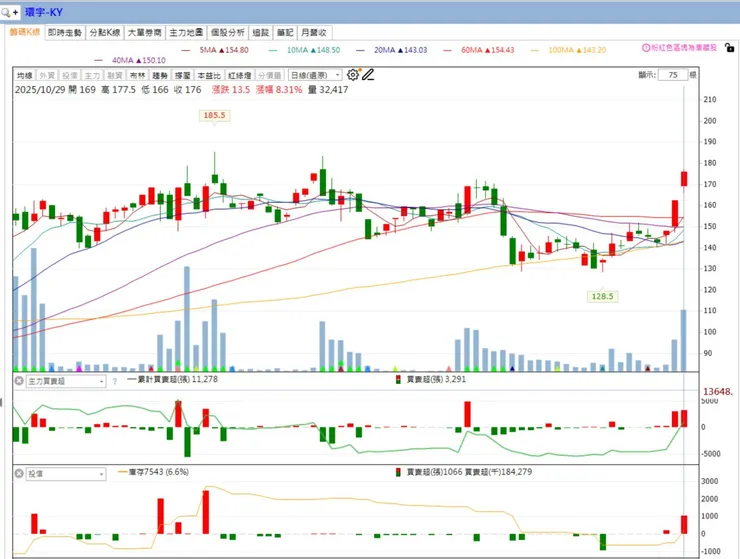Image resolution: width=740 pixels, height=559 pixels.
Task: Open the 投信 indicator dropdown
Action: coord(66,474)
